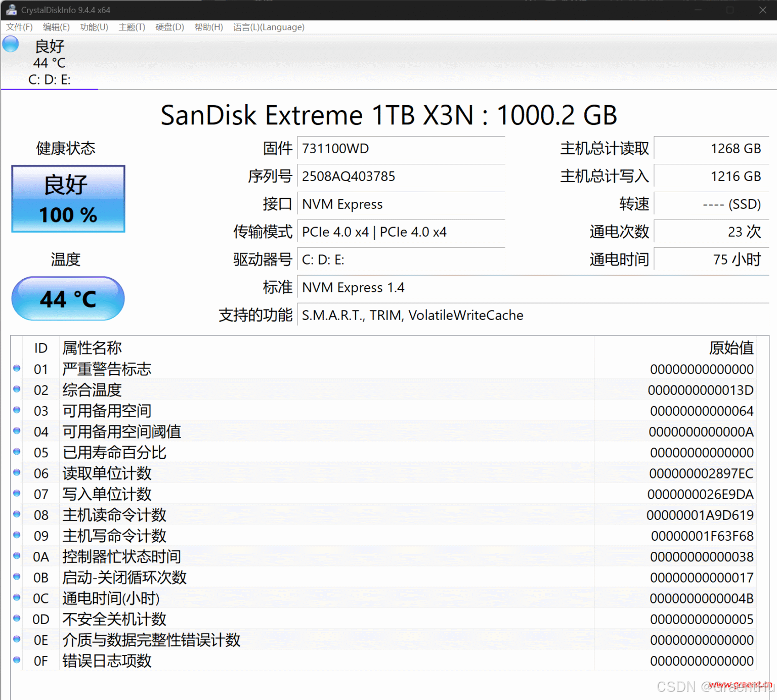
Task: Minimize the CrystalDiskInfo window
Action: [698, 10]
